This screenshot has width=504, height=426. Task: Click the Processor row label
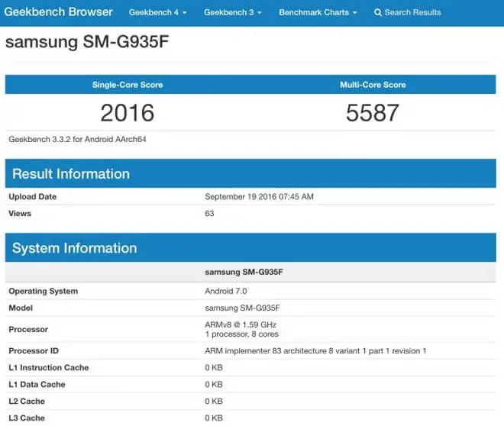(x=28, y=329)
